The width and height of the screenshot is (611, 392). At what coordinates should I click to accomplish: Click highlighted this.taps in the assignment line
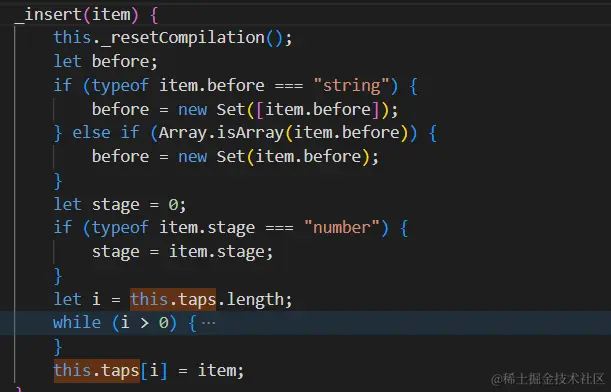point(97,371)
